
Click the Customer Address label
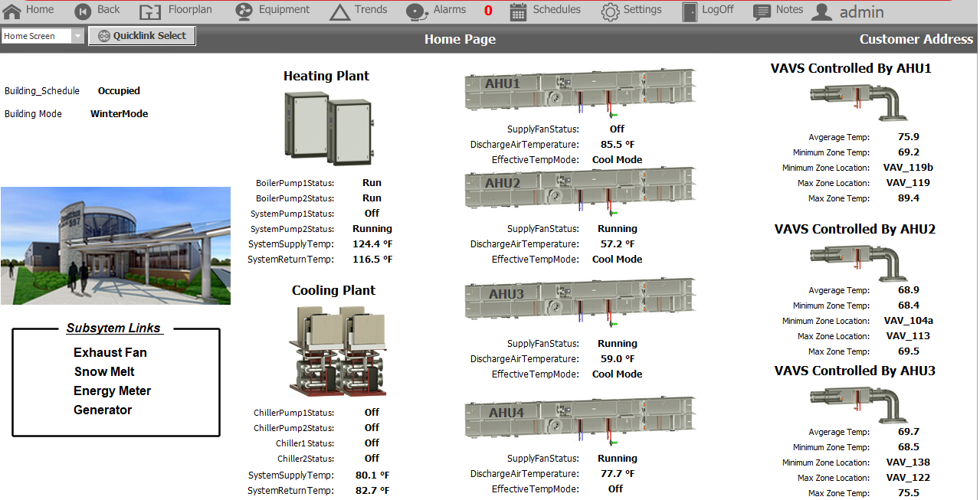pos(916,38)
